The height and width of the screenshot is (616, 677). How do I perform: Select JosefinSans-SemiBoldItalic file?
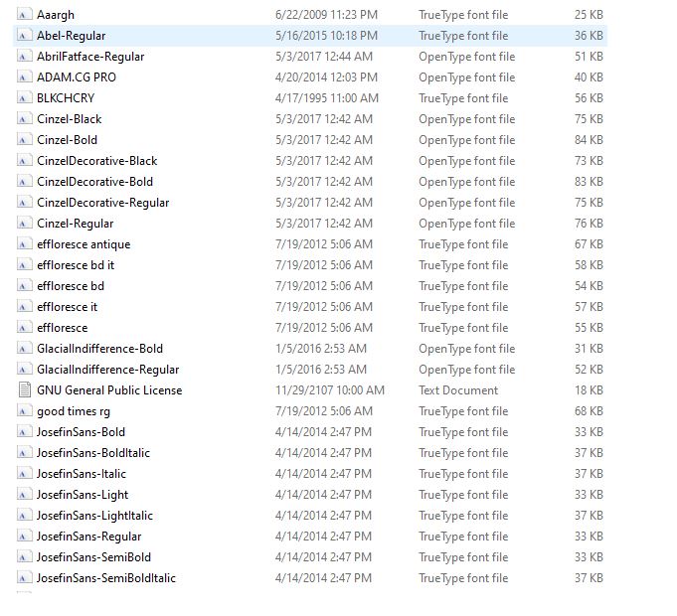point(105,578)
